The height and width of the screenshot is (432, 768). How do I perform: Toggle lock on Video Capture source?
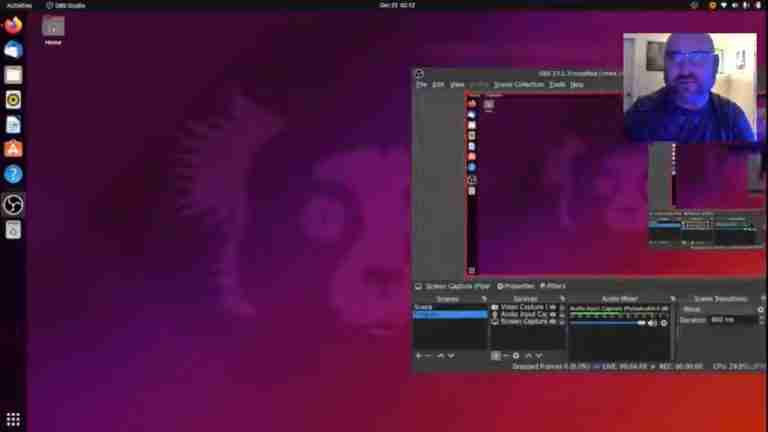562,307
